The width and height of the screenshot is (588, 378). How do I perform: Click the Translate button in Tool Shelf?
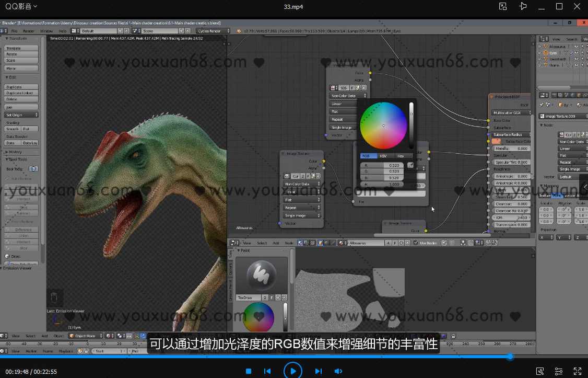(20, 47)
